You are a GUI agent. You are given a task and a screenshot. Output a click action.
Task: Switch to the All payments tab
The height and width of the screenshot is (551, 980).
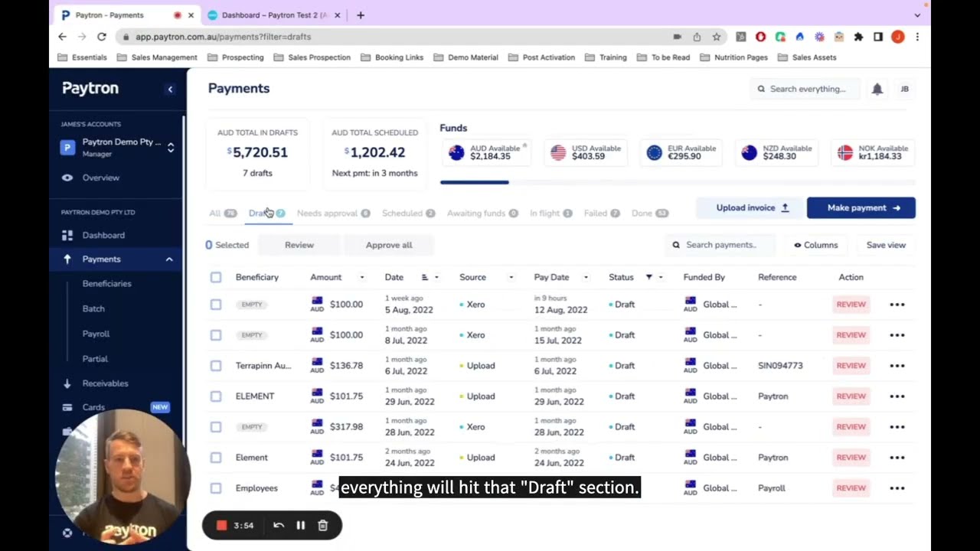click(x=223, y=214)
